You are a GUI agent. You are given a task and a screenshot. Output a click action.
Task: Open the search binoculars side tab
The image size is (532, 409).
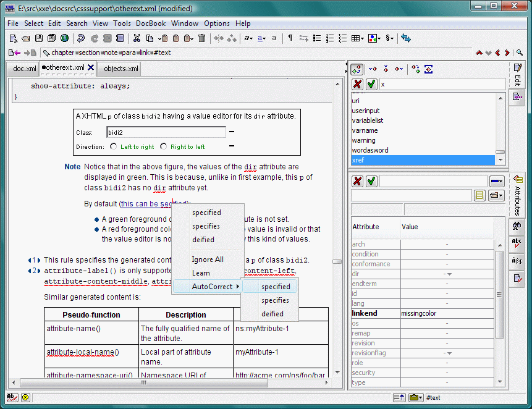(x=517, y=226)
